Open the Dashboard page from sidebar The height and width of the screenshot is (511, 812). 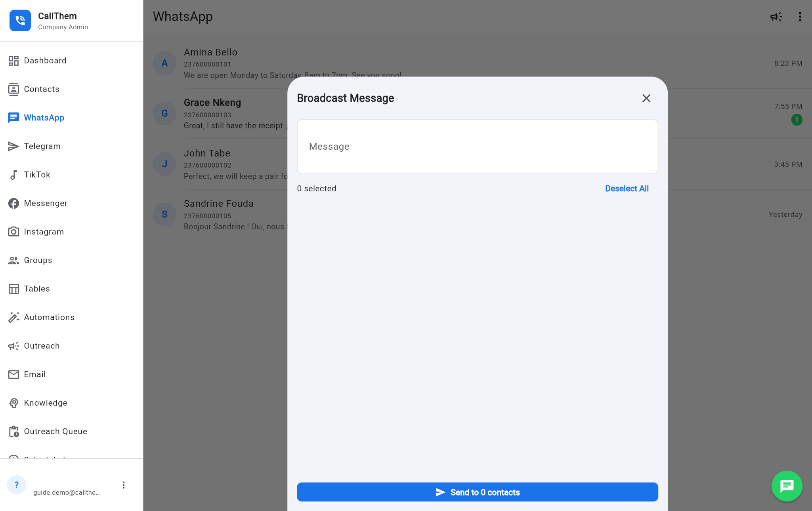tap(71, 61)
